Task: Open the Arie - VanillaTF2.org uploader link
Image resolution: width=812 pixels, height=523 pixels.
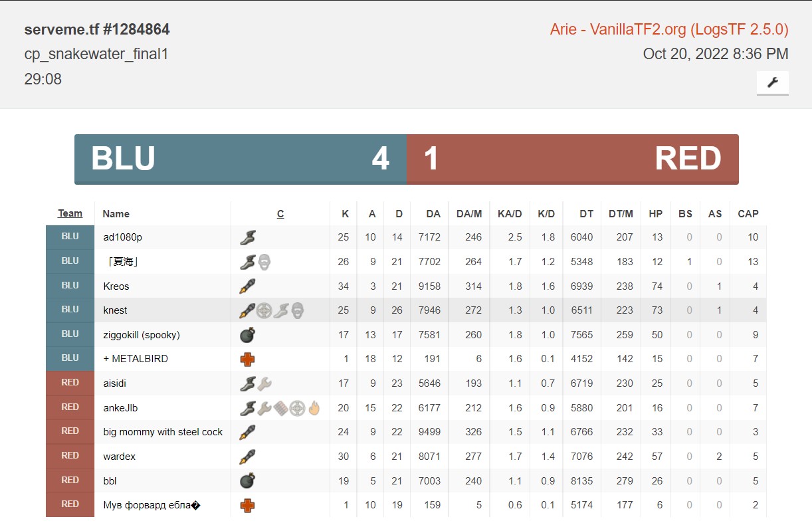Action: (668, 30)
